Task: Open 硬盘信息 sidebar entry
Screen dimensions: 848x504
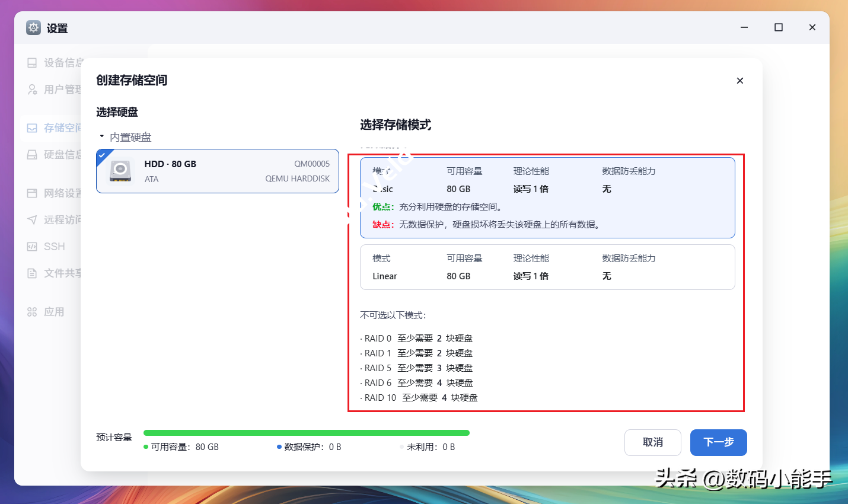Action: click(55, 155)
